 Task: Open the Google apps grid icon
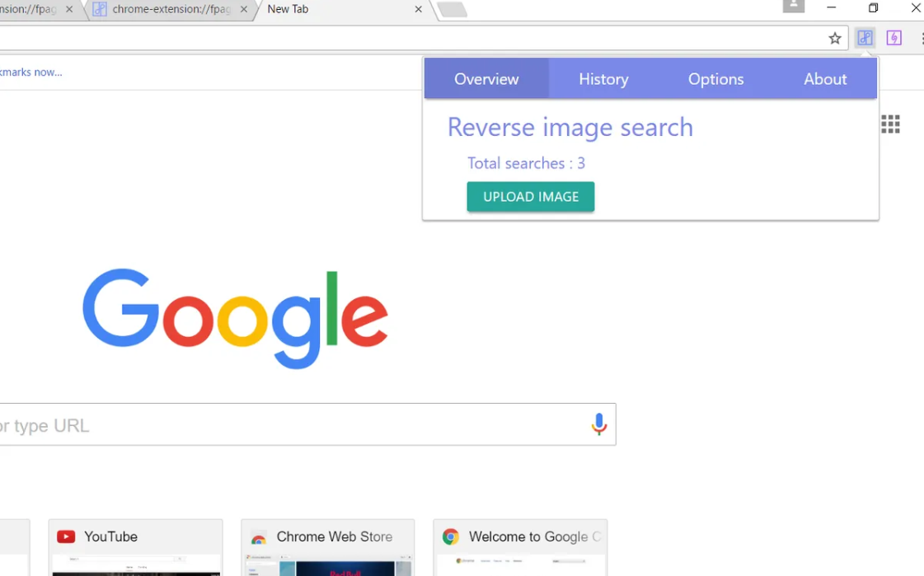pos(890,124)
